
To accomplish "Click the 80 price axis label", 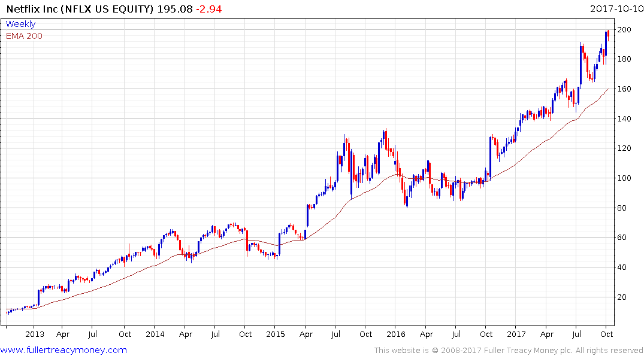I will [x=622, y=208].
